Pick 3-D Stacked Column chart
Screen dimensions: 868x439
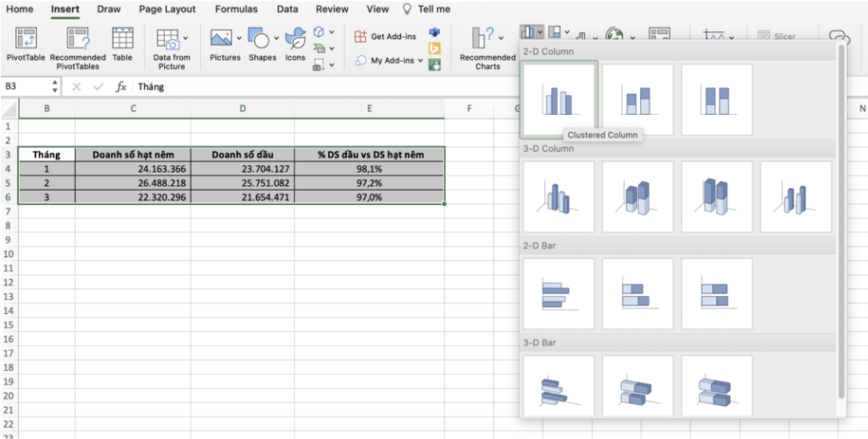(638, 196)
